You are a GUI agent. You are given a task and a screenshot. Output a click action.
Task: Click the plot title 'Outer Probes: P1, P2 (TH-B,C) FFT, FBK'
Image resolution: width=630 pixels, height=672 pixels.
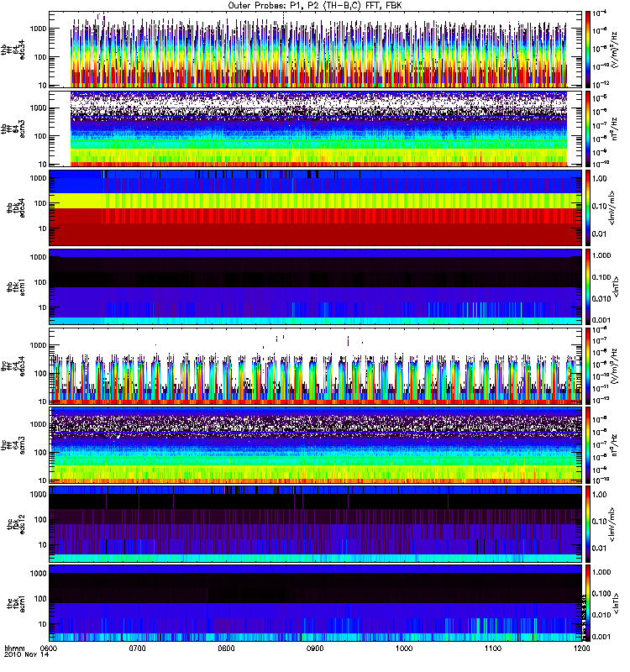tap(315, 6)
